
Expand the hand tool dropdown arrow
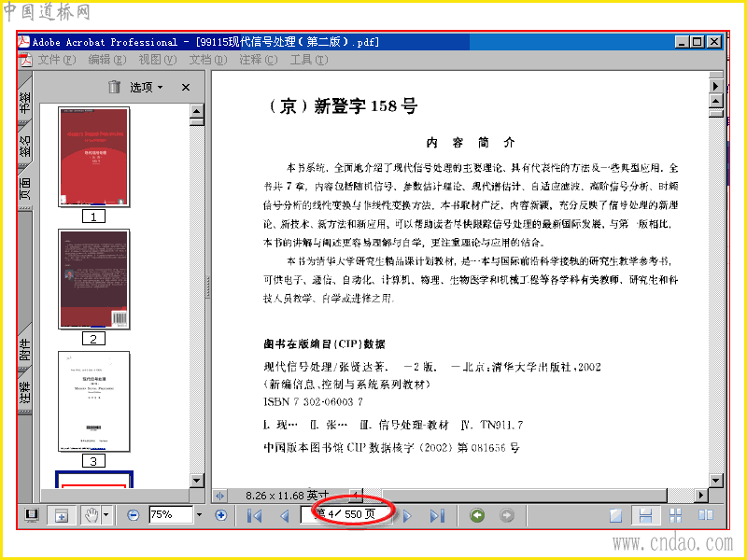[106, 515]
